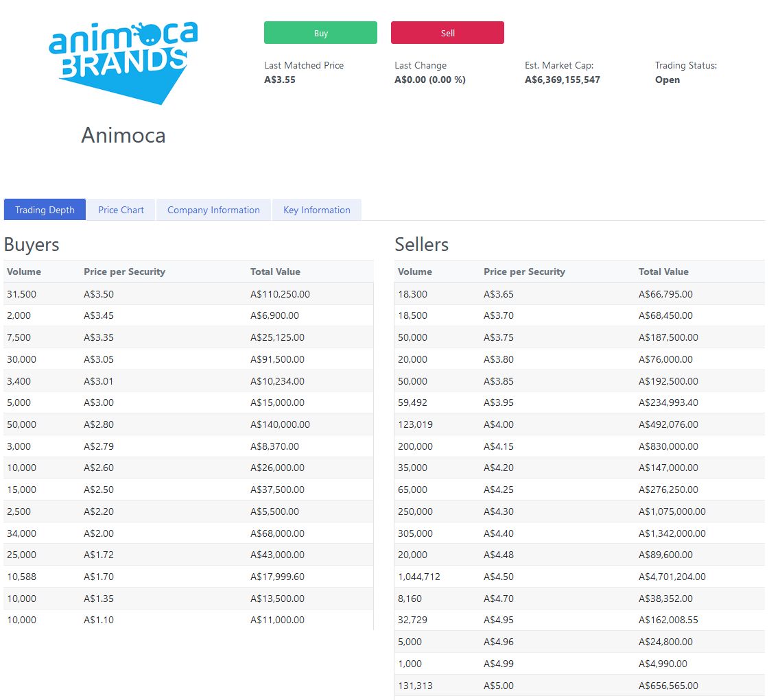Viewport: 769px width, 700px height.
Task: Click buyer total A$15,000.00
Action: (x=277, y=402)
